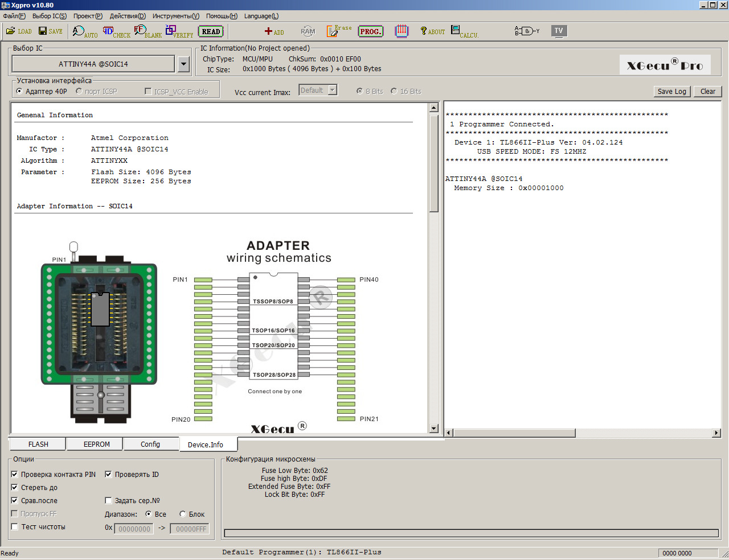Toggle ICSP_VCC Enable checkbox
Screen dimensions: 729x560
click(148, 91)
